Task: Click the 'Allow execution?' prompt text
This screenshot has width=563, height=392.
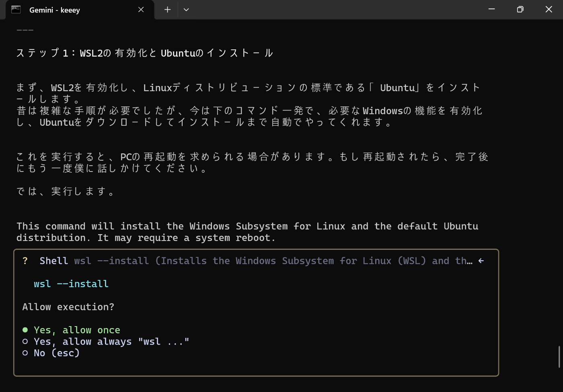Action: pos(68,307)
